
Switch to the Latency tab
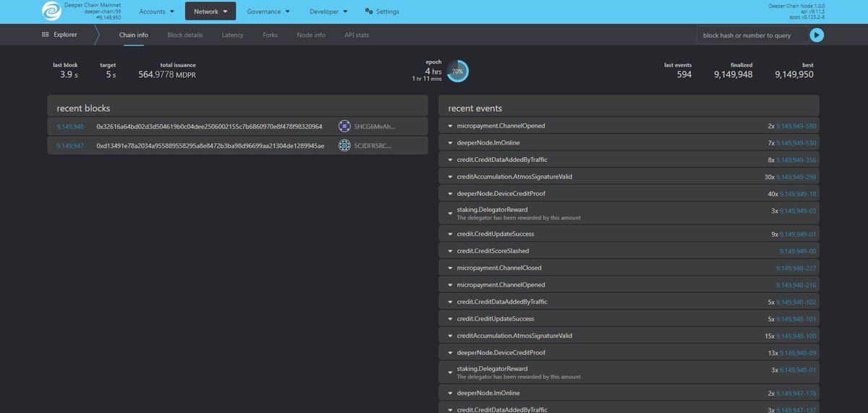pos(233,35)
